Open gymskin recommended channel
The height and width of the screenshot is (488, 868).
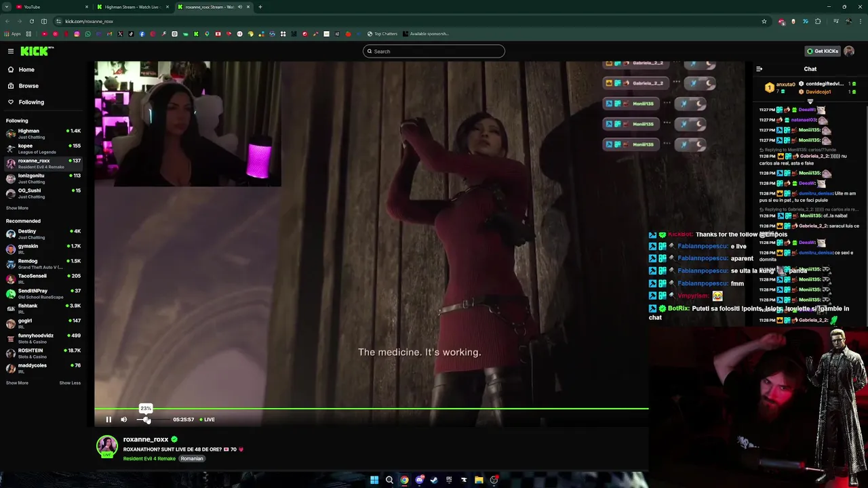coord(42,249)
